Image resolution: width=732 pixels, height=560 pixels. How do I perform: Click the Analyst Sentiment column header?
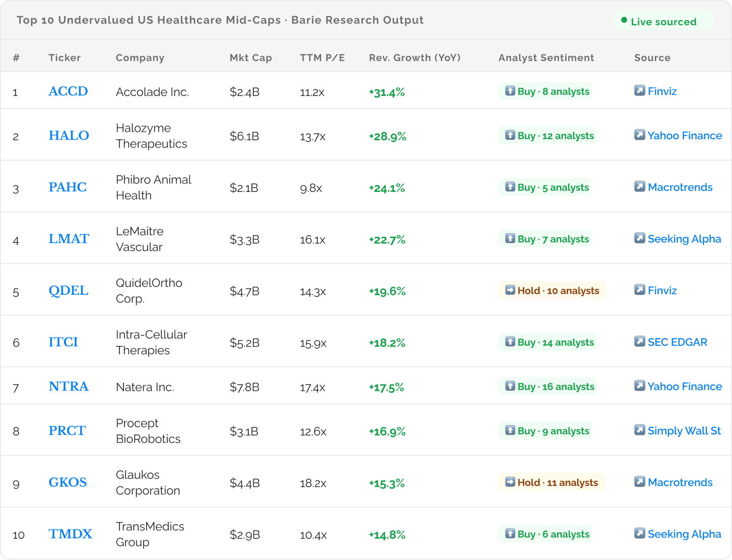pyautogui.click(x=546, y=58)
